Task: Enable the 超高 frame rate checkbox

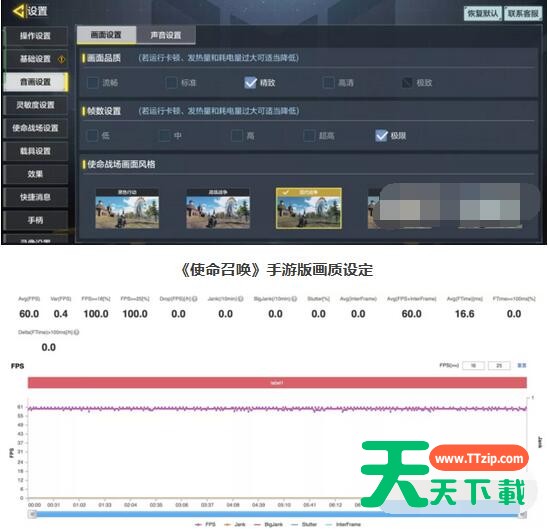Action: tap(309, 136)
